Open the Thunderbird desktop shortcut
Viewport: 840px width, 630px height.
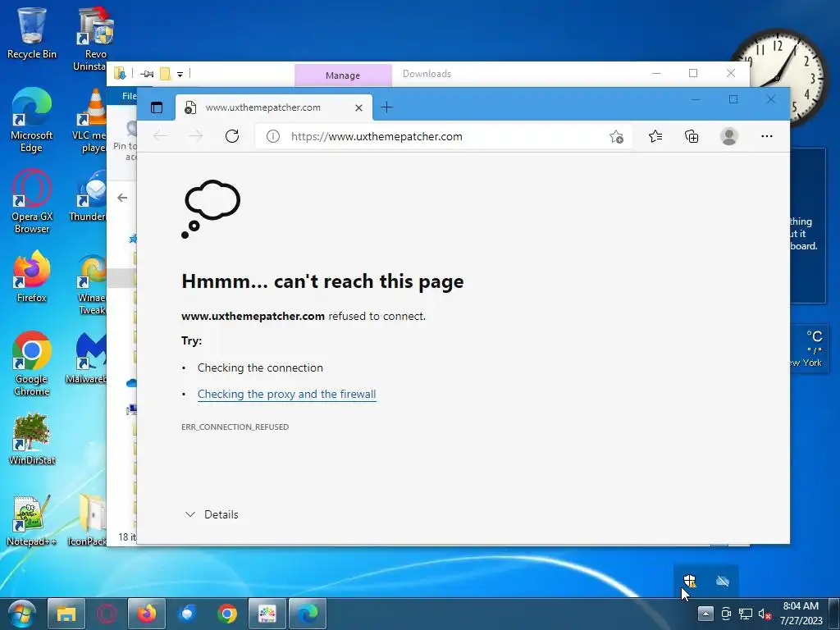coord(90,196)
